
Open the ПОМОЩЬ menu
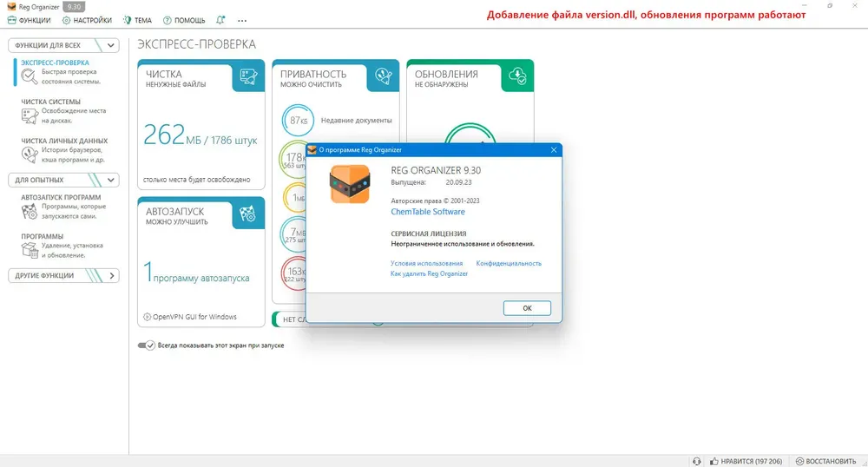click(x=184, y=21)
